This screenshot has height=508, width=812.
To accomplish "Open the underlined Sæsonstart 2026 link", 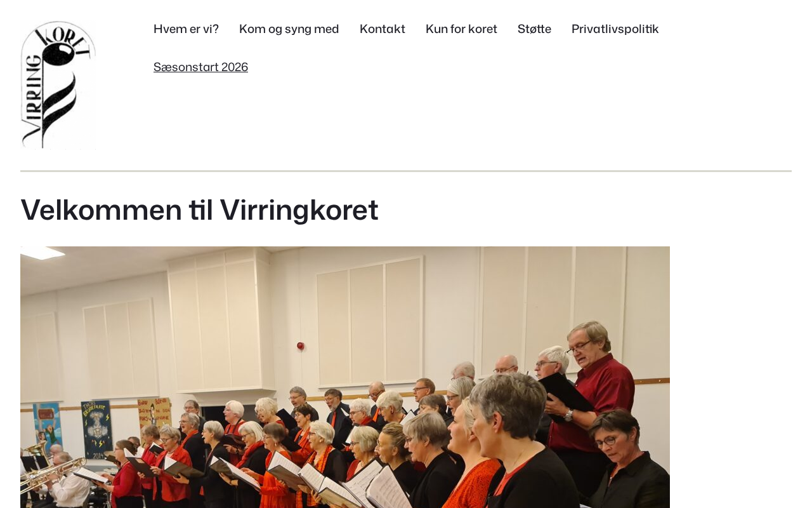I will (x=200, y=67).
